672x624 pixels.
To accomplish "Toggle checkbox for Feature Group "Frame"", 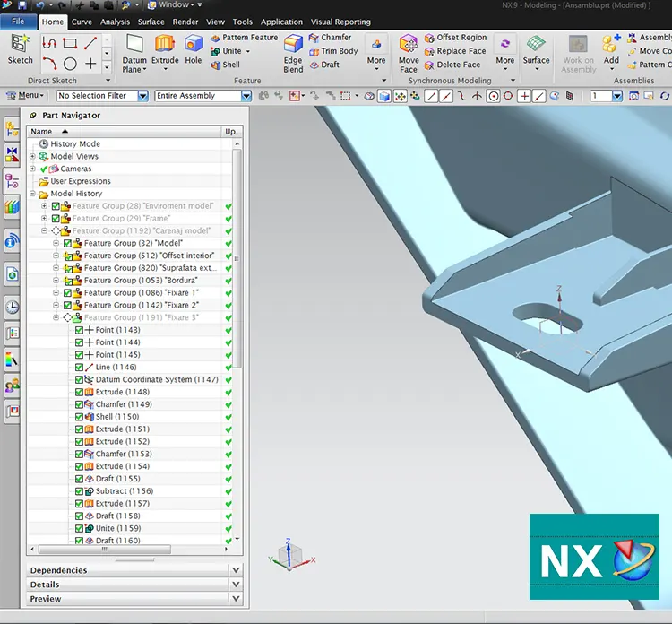I will (56, 219).
